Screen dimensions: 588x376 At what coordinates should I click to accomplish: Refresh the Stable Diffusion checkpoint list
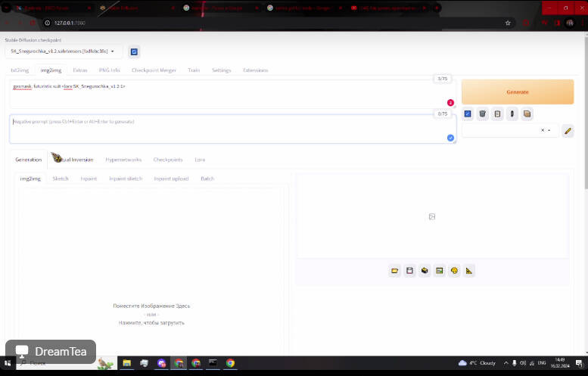pyautogui.click(x=134, y=51)
